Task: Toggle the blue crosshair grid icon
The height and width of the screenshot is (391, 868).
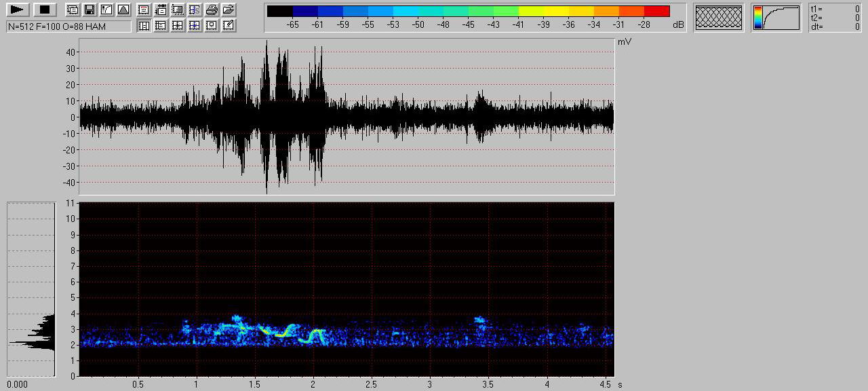Action: pos(195,26)
